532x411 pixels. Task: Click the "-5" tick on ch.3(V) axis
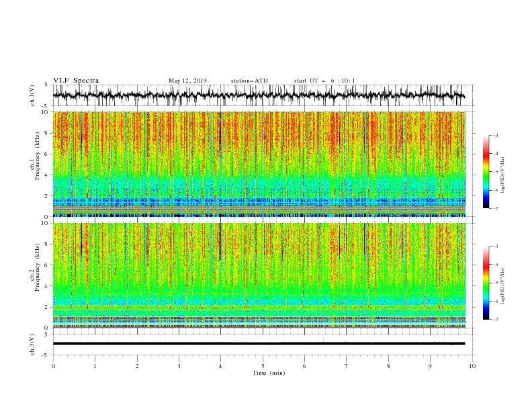46,355
